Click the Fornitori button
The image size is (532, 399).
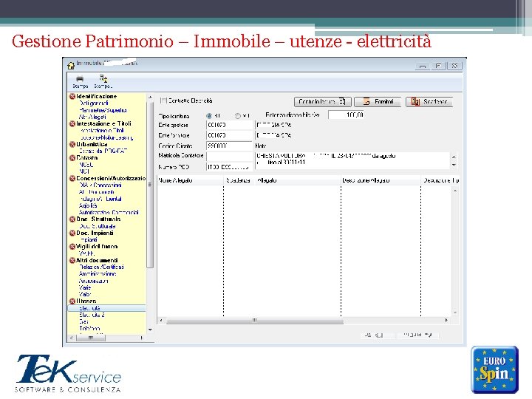(378, 101)
